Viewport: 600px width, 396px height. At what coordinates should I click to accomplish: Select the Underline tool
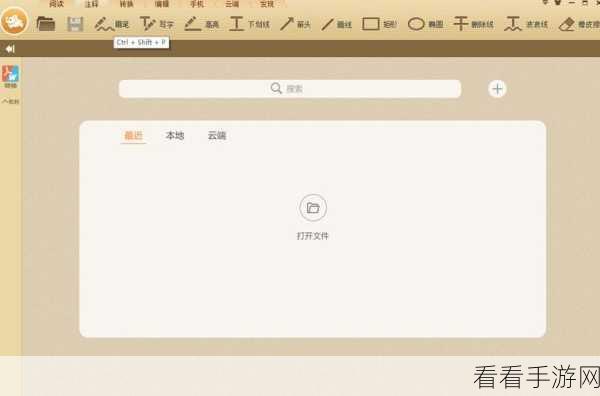click(249, 24)
